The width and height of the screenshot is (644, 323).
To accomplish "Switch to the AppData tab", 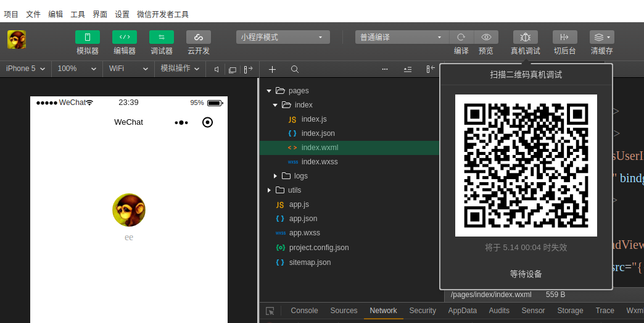I will (x=463, y=311).
